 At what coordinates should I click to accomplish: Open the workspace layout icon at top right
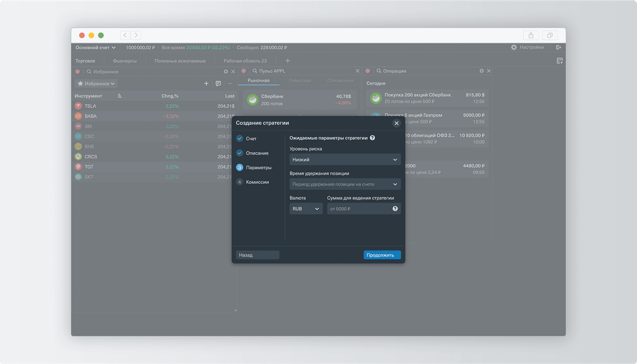pos(559,61)
